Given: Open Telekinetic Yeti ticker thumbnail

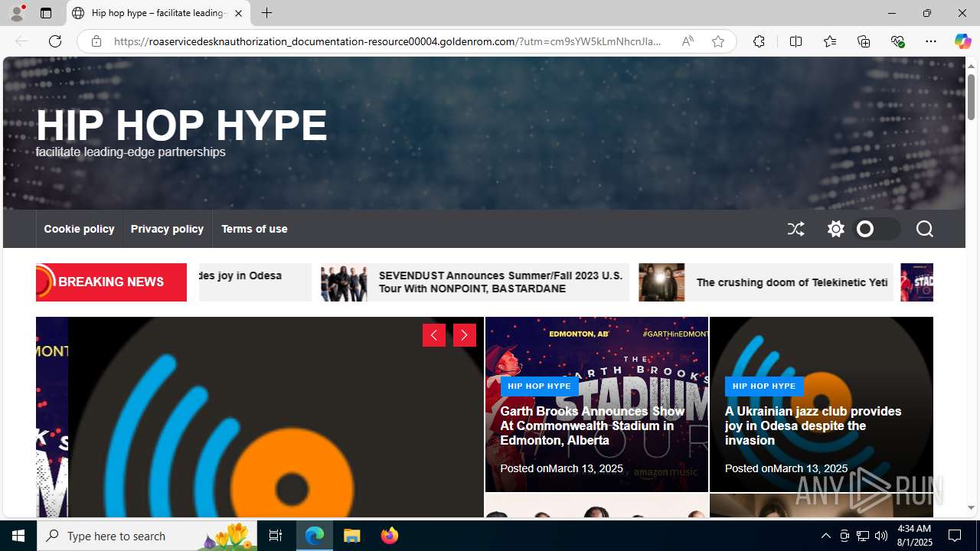Looking at the screenshot, I should 661,282.
